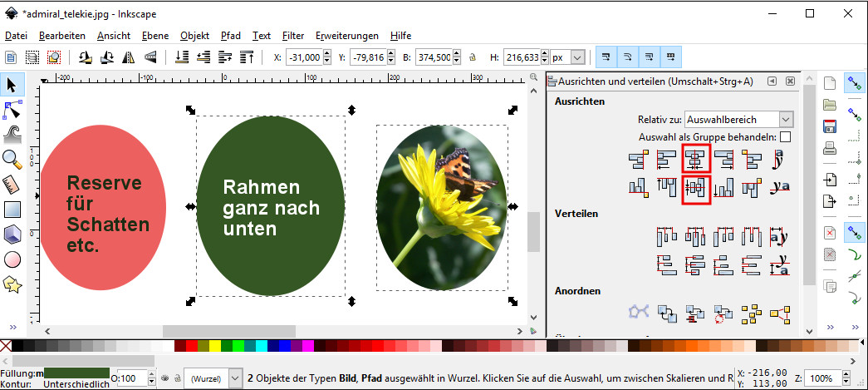
Task: Choose the Tweak (wave) tool
Action: (x=12, y=135)
